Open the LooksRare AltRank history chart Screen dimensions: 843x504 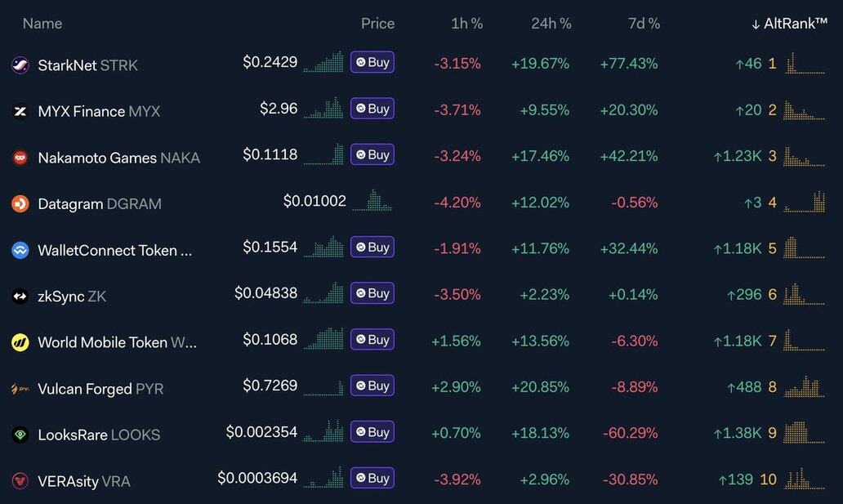click(805, 432)
